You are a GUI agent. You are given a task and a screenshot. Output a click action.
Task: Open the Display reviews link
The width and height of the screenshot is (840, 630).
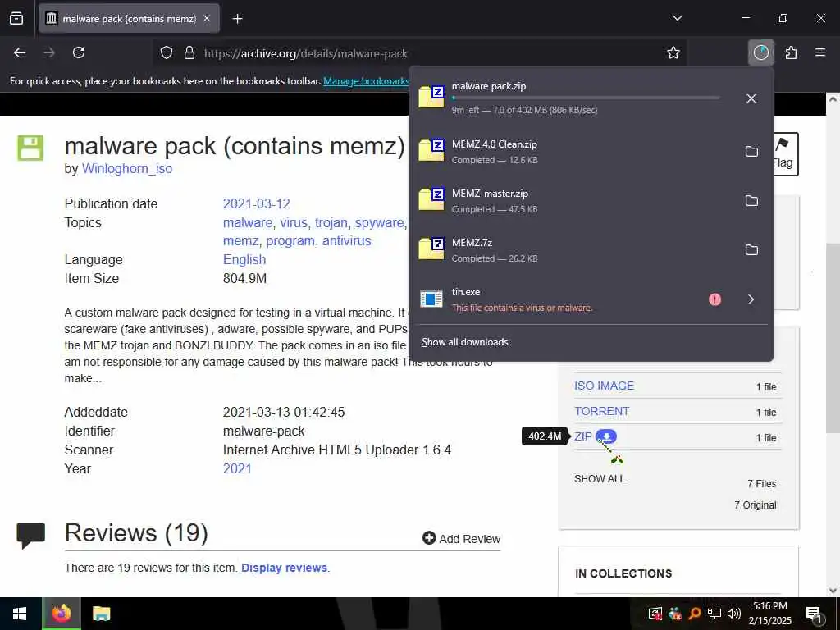pos(284,568)
